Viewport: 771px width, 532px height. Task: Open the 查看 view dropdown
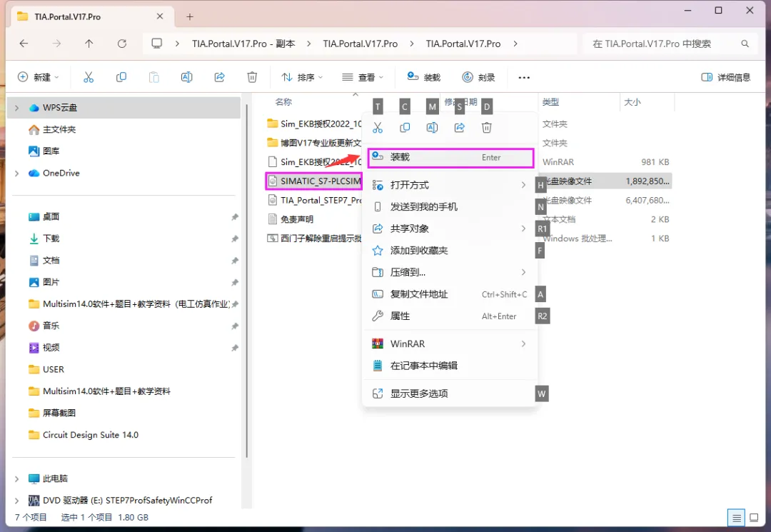click(x=363, y=77)
